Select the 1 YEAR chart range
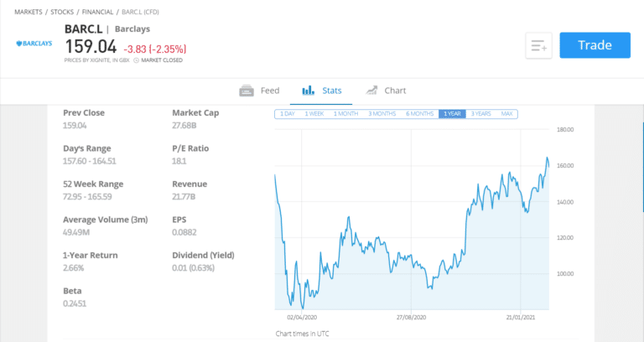644x342 pixels. (452, 114)
